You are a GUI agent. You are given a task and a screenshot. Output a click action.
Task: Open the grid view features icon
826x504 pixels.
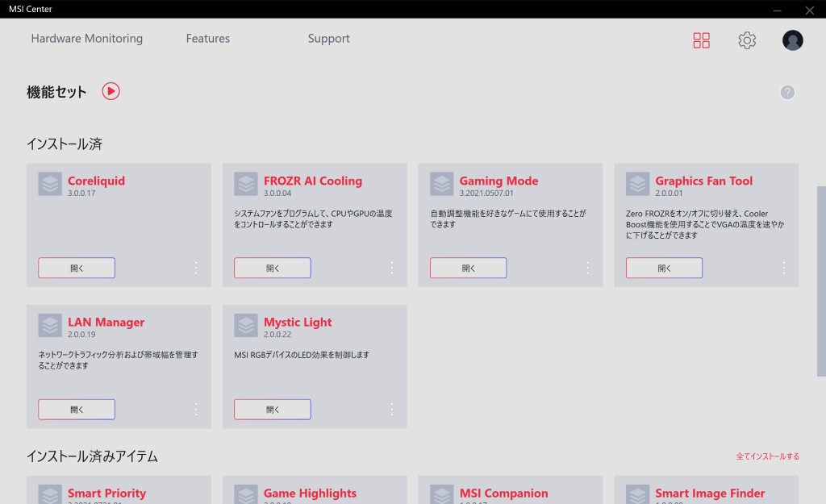[x=701, y=40]
